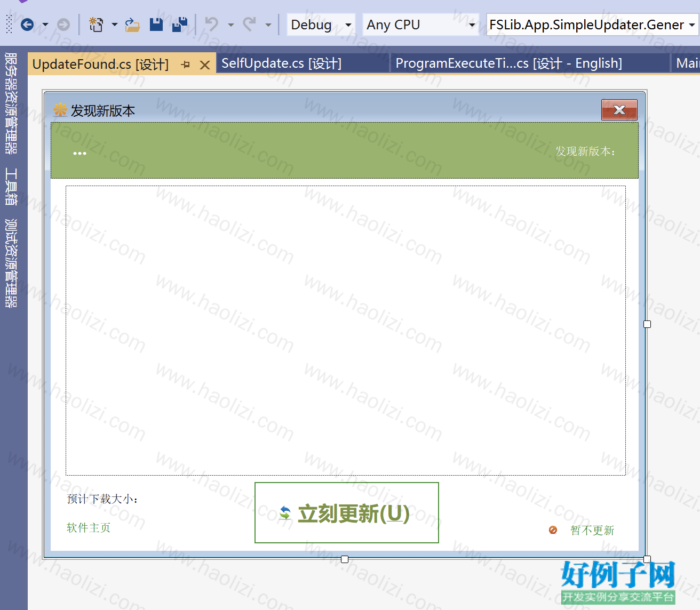Image resolution: width=700 pixels, height=610 pixels.
Task: Click the 立刻更新(U) button
Action: pyautogui.click(x=347, y=513)
